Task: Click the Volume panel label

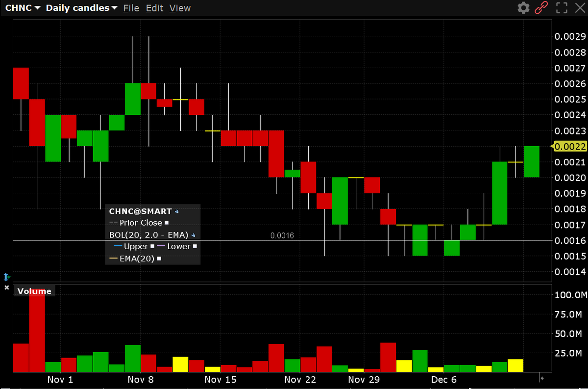Action: click(x=34, y=291)
